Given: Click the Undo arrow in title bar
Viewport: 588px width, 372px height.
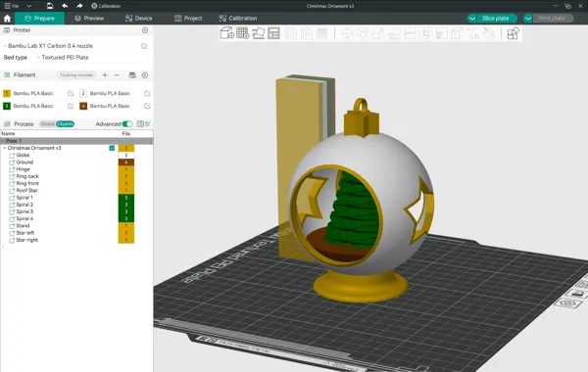Looking at the screenshot, I should tap(65, 6).
